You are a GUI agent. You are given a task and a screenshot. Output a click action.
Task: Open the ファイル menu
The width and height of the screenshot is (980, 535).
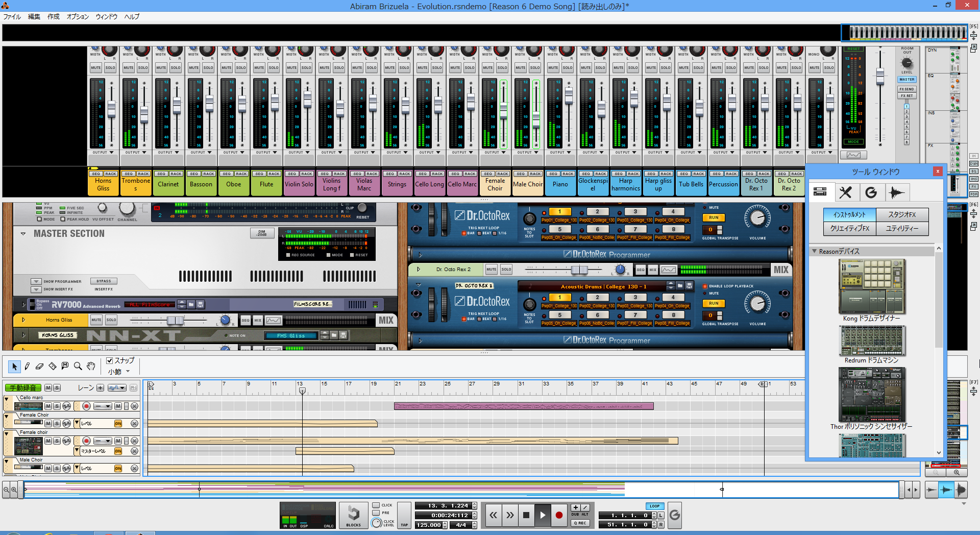click(x=12, y=17)
